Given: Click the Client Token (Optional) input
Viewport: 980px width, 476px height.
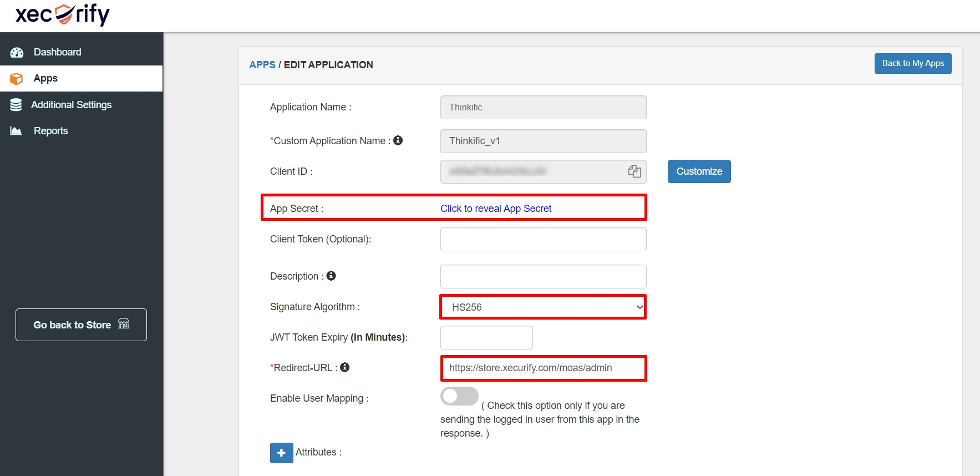Looking at the screenshot, I should pyautogui.click(x=543, y=239).
